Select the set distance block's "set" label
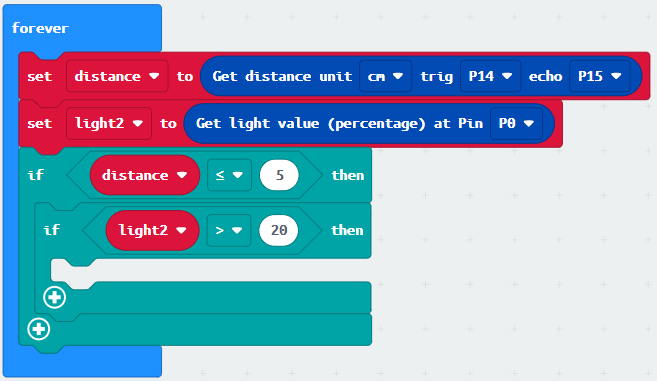This screenshot has width=657, height=381. (39, 76)
